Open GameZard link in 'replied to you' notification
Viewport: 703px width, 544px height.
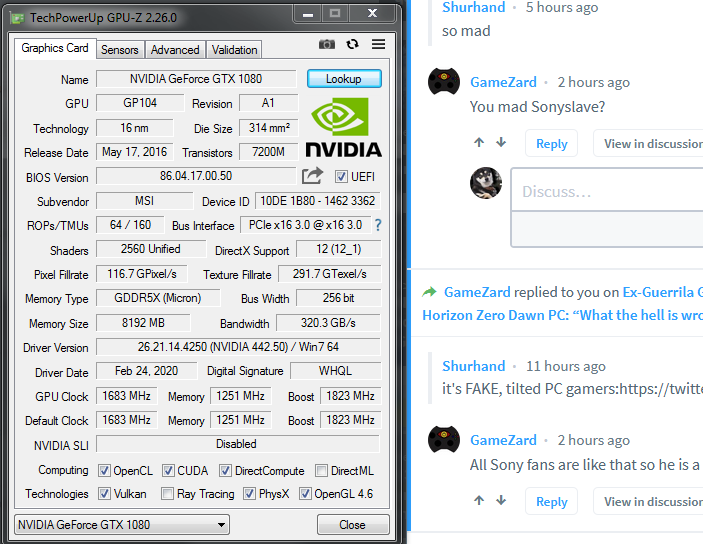[477, 292]
